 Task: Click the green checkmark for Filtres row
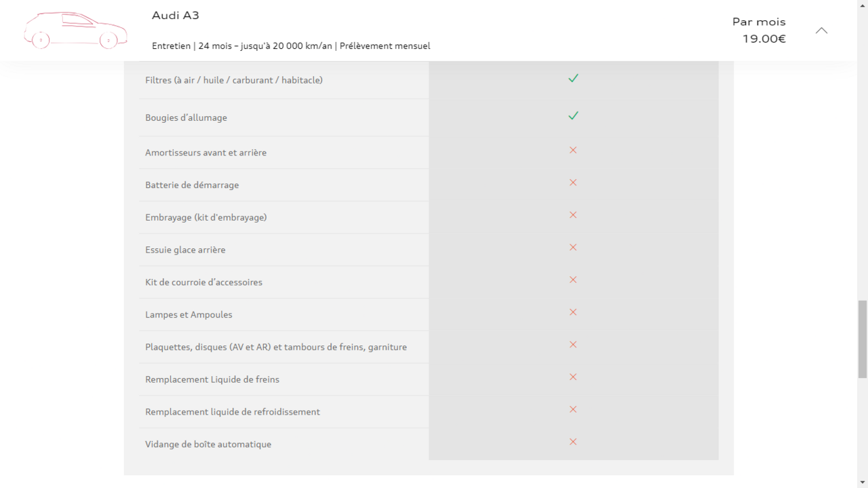pos(573,79)
